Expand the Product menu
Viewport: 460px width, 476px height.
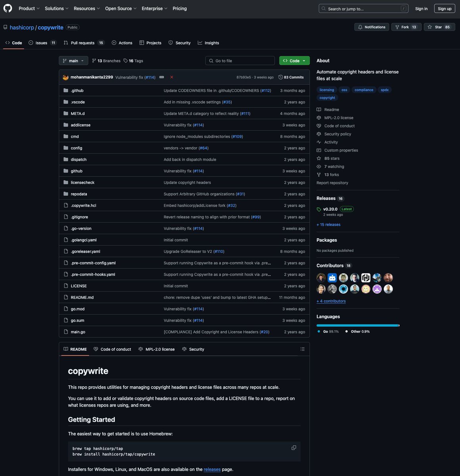29,8
